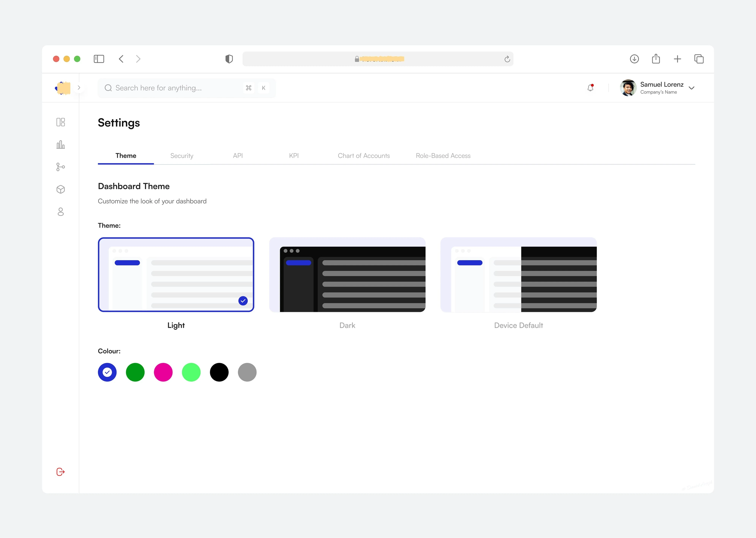Click the workflow branch icon in sidebar
This screenshot has height=538, width=756.
click(x=61, y=167)
